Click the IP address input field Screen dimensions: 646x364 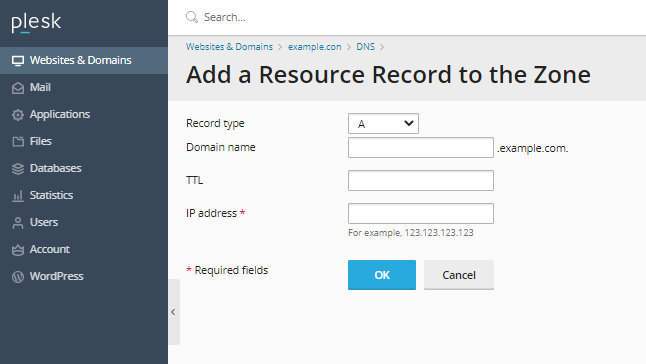421,213
